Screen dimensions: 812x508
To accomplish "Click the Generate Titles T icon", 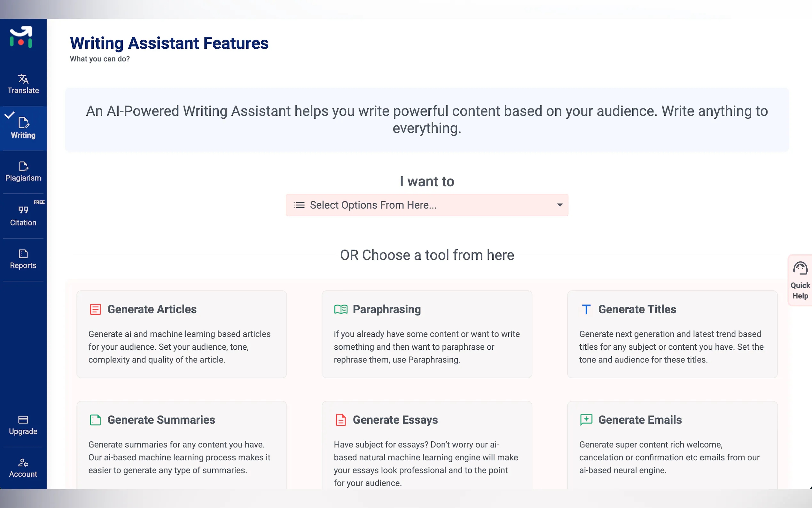I will click(586, 309).
